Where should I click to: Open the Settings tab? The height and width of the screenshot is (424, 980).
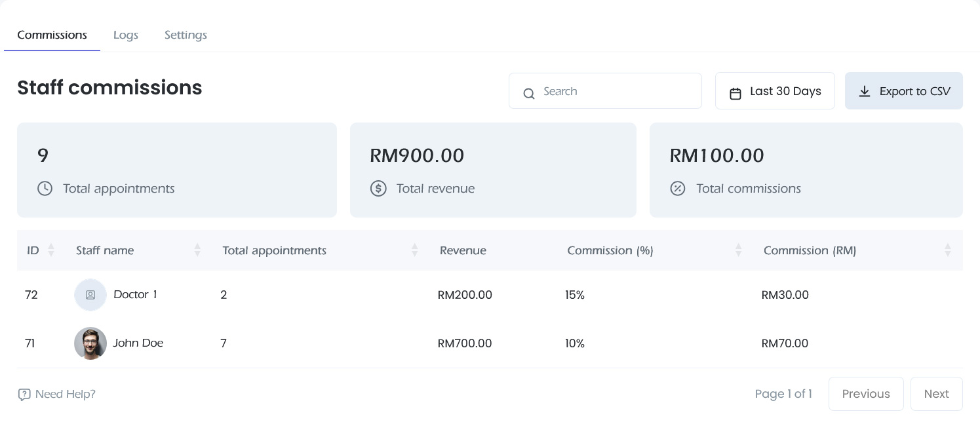click(186, 35)
